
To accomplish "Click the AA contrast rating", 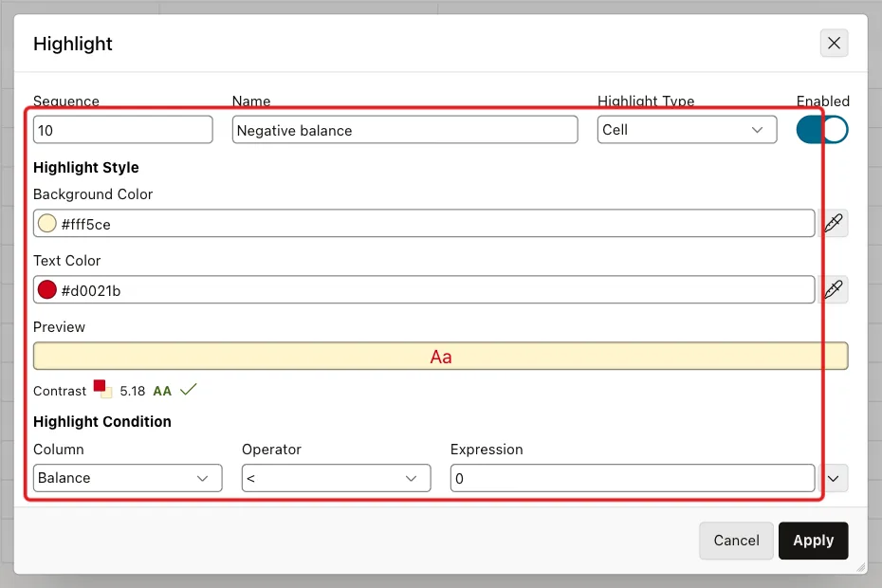I will point(162,391).
